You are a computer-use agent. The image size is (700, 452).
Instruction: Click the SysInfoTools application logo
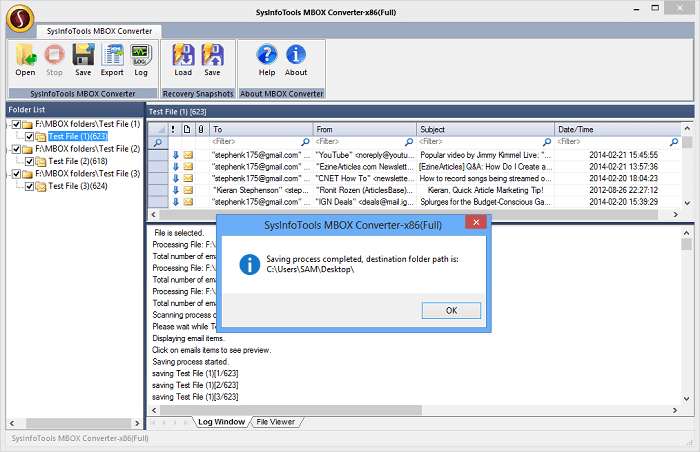(20, 19)
